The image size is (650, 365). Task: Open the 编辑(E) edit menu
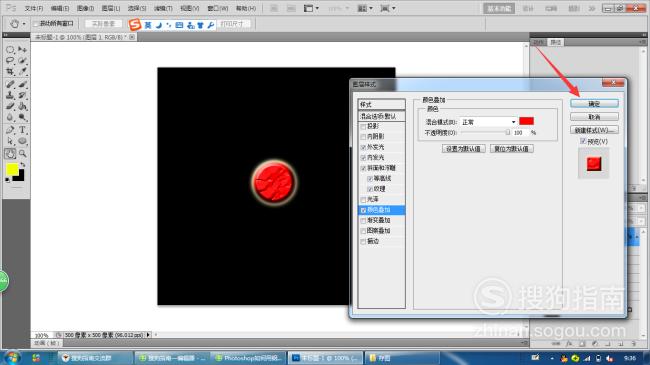click(60, 8)
